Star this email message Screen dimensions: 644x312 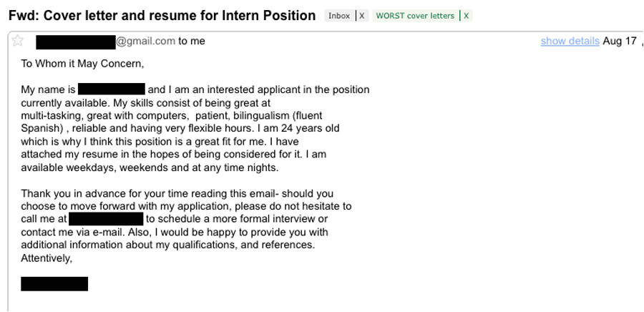click(x=19, y=41)
